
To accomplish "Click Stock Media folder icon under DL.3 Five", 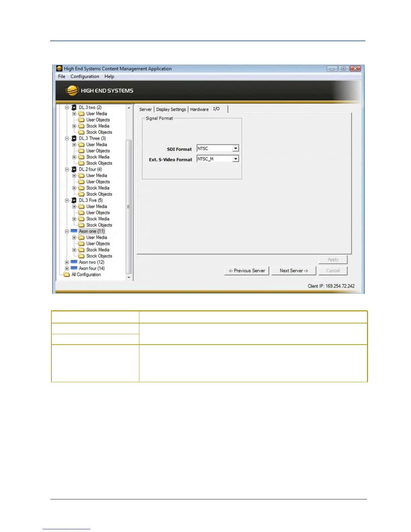I will pos(81,219).
